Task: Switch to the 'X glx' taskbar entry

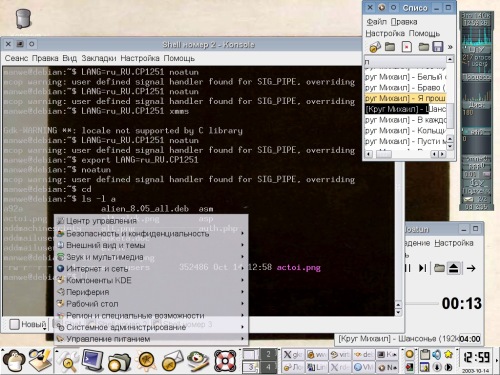Action: [293, 355]
